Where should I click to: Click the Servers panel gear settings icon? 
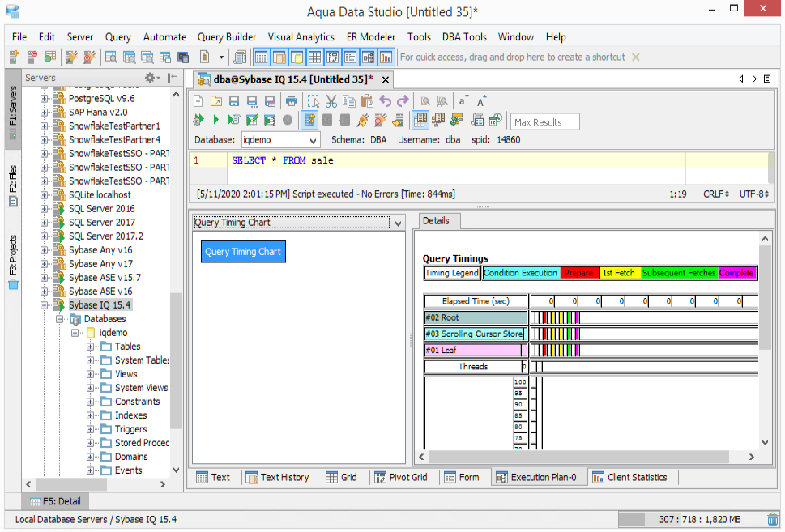pos(151,78)
